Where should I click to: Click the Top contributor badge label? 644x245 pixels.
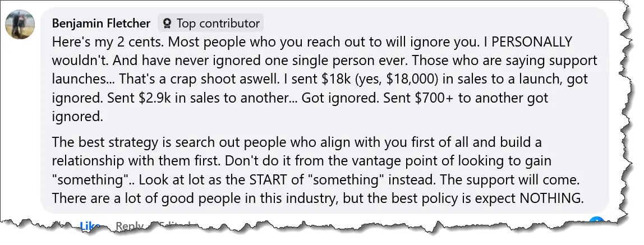(218, 24)
